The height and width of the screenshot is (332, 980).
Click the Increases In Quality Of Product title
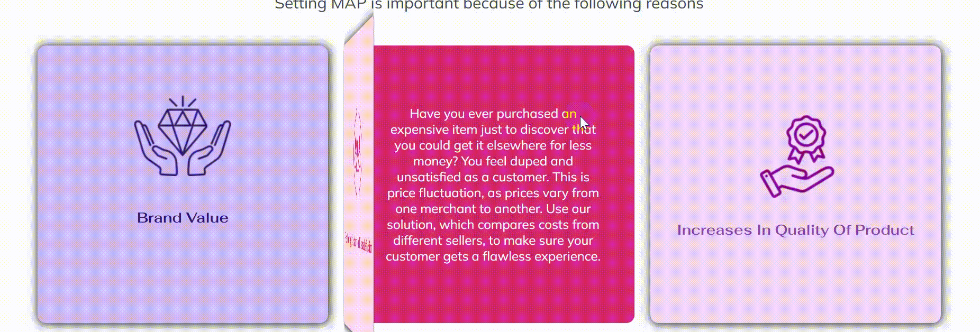point(796,230)
